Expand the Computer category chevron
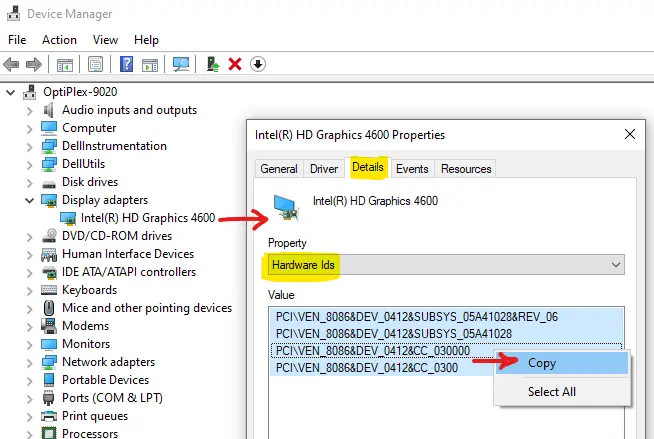The height and width of the screenshot is (439, 654). (29, 129)
